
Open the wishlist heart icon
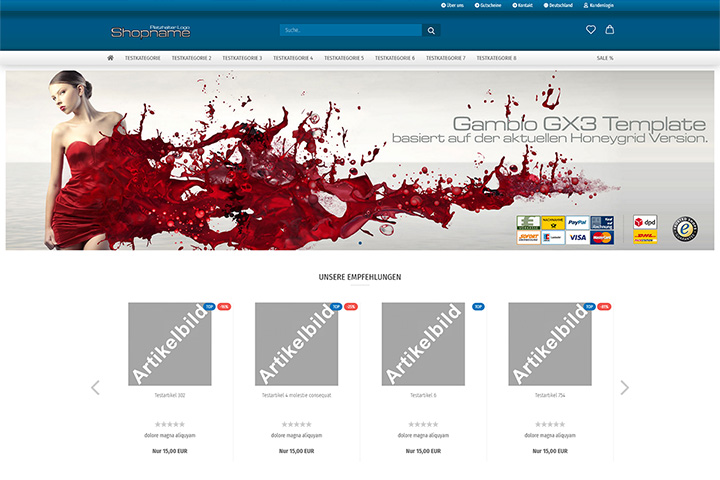coord(591,30)
